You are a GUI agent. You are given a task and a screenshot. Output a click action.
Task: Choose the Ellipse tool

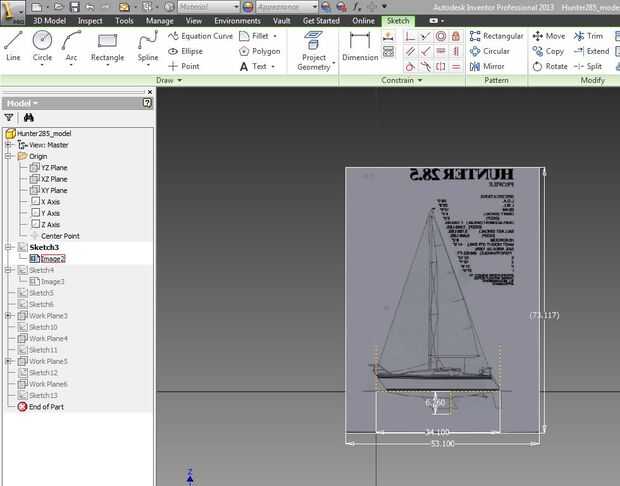point(185,51)
